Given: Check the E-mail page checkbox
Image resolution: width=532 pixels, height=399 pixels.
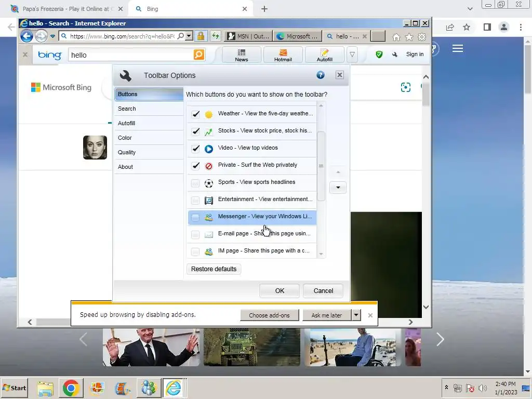Looking at the screenshot, I should click(195, 234).
